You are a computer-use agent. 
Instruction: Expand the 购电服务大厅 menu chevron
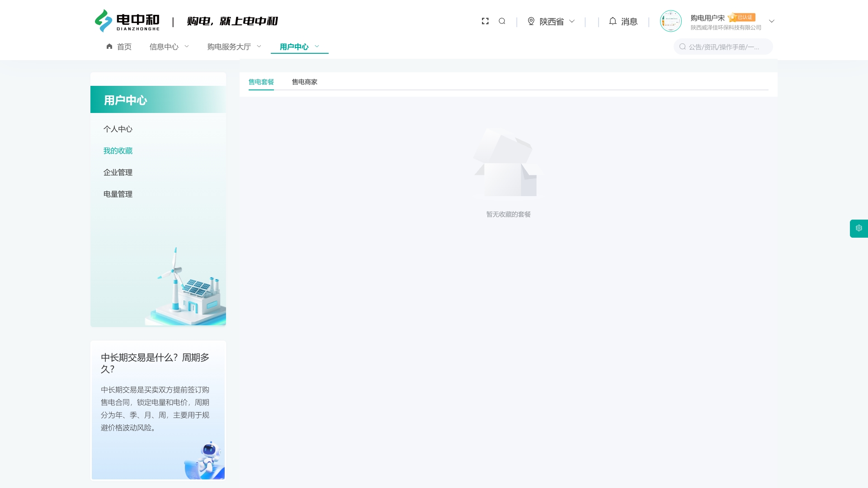pyautogui.click(x=259, y=46)
